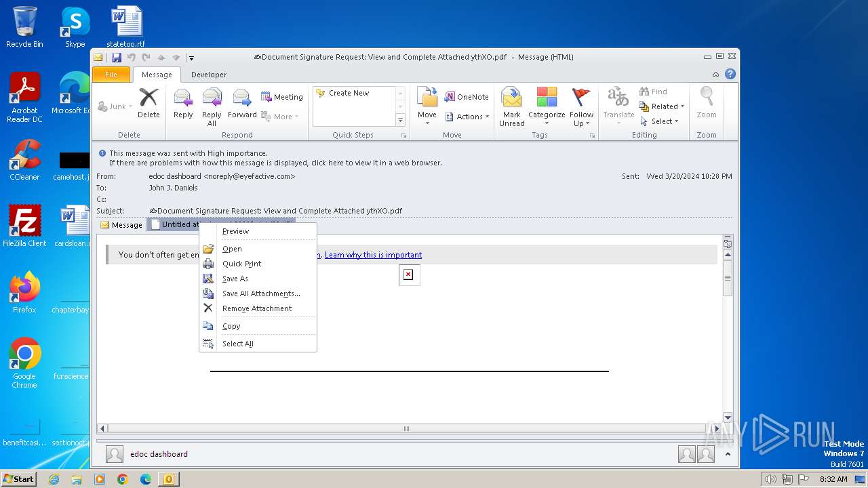Switch to Message body tab above attachment
Viewport: 868px width, 488px height.
[121, 225]
